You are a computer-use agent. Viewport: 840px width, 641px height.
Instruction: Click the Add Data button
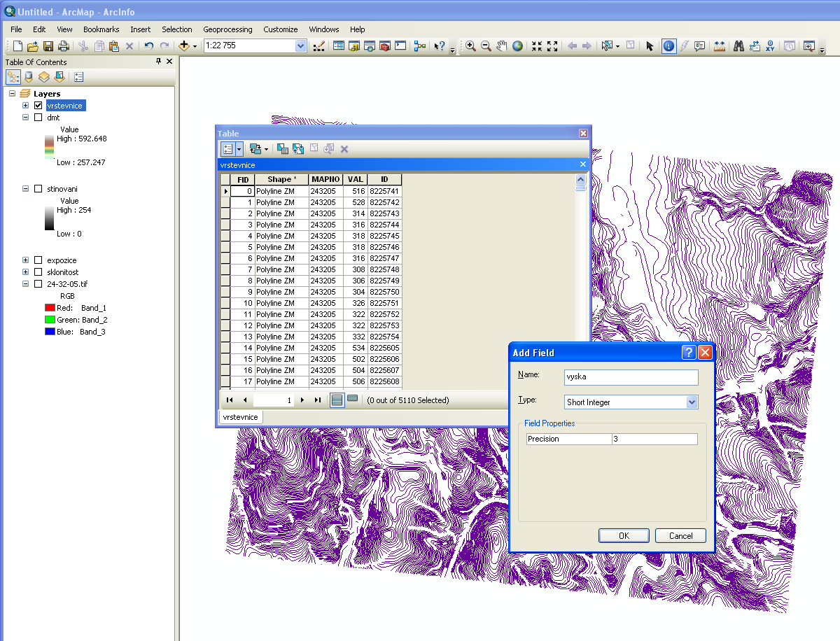coord(185,46)
